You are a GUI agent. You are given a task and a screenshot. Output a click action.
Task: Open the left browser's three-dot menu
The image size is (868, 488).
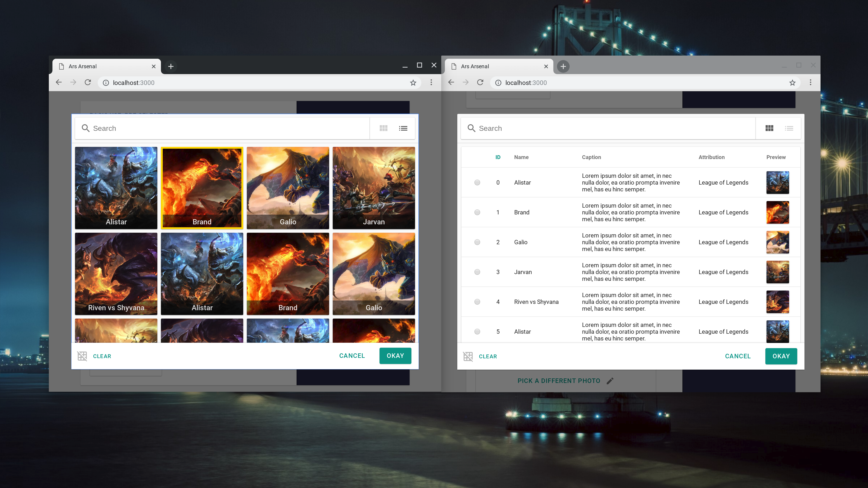tap(431, 82)
